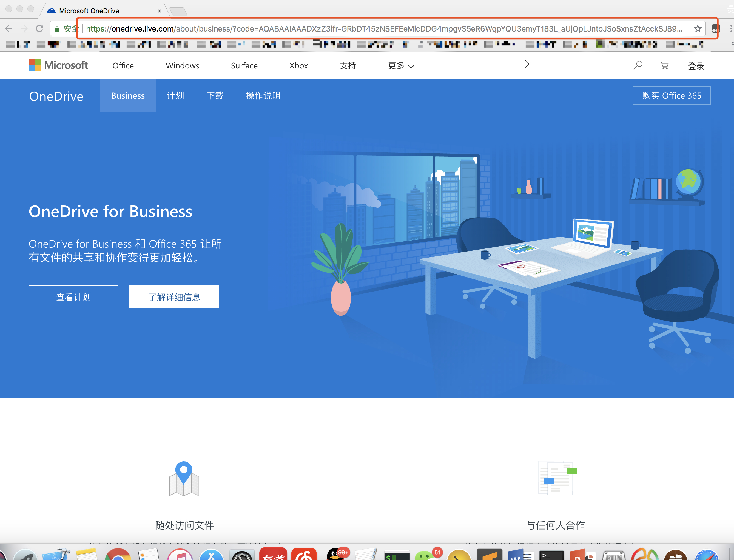Click the 查看计划 button

click(x=73, y=297)
